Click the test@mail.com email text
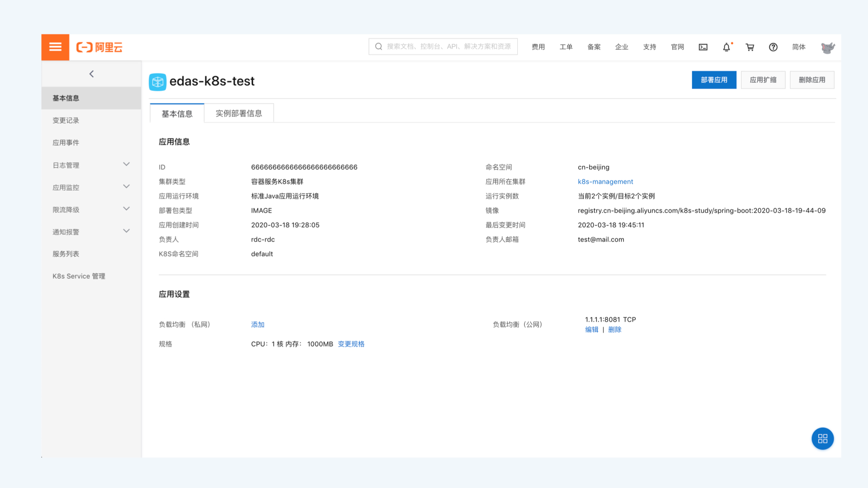This screenshot has width=868, height=488. 601,239
